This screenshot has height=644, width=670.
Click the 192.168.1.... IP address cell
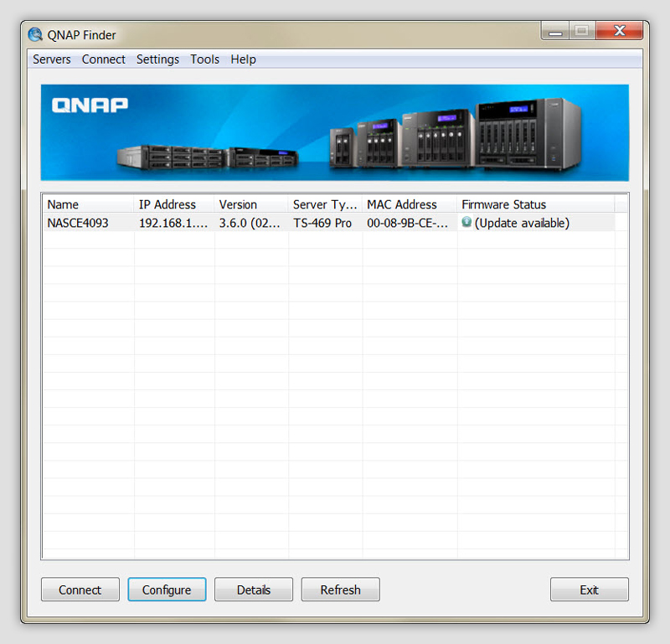[173, 223]
